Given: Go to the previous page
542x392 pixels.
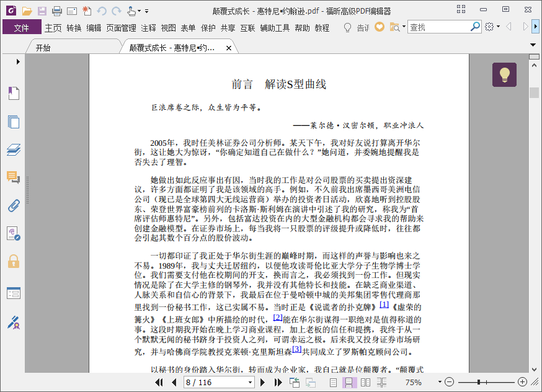Looking at the screenshot, I should [x=174, y=382].
